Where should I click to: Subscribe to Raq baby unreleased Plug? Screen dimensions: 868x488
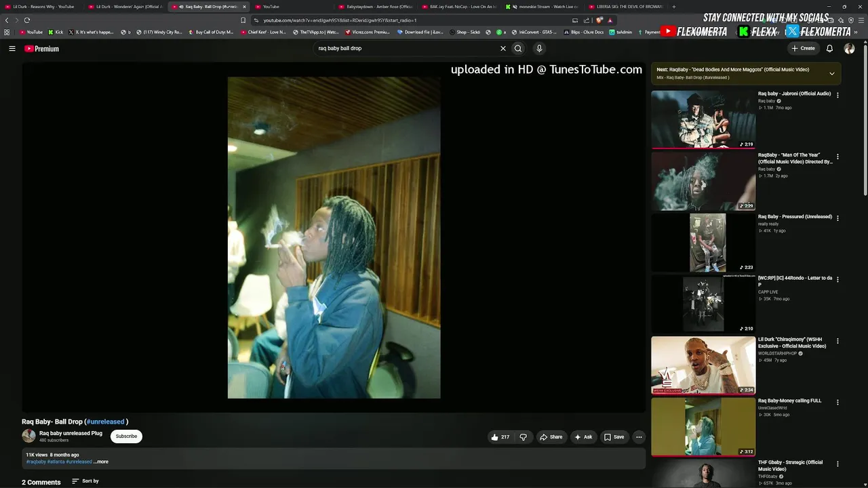126,436
